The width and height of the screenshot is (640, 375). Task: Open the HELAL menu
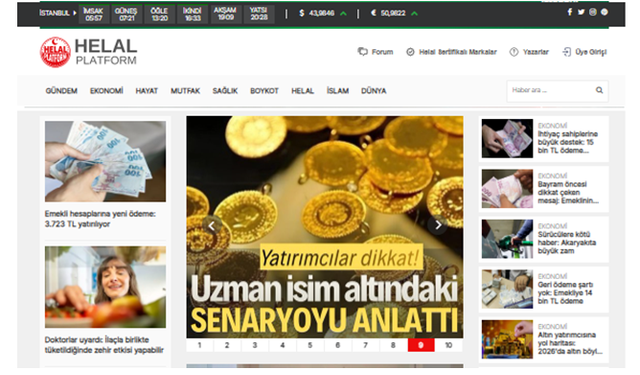302,91
